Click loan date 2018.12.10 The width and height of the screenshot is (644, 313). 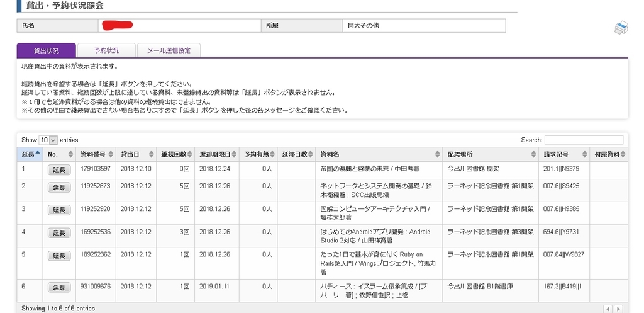click(x=136, y=169)
